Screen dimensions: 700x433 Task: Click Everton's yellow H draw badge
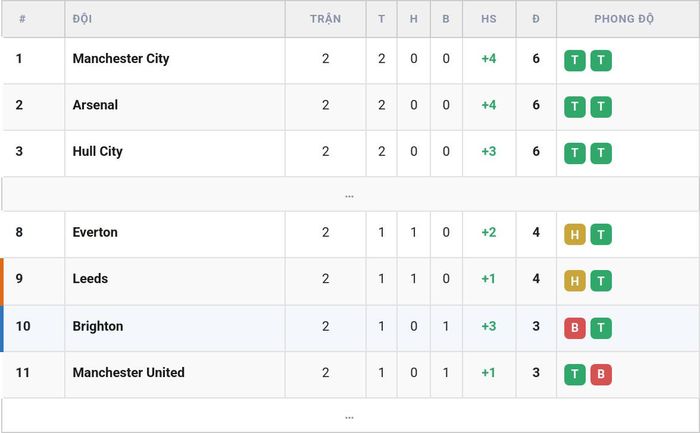tap(575, 234)
